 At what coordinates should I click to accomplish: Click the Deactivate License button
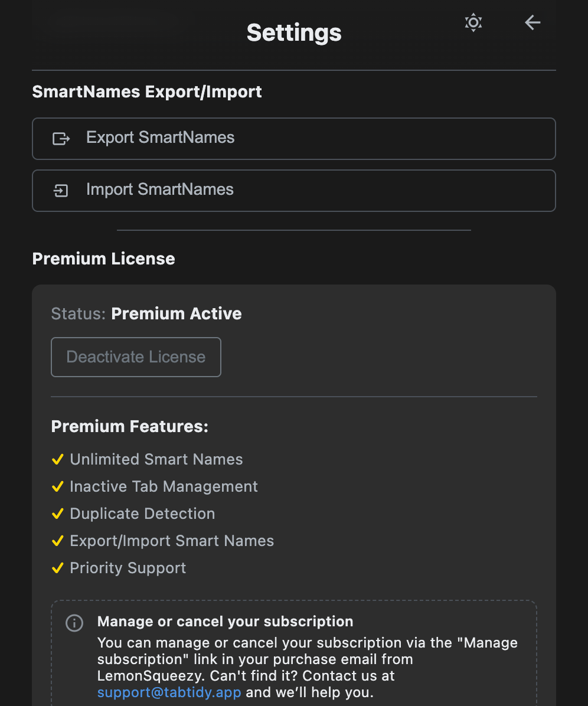tap(136, 357)
